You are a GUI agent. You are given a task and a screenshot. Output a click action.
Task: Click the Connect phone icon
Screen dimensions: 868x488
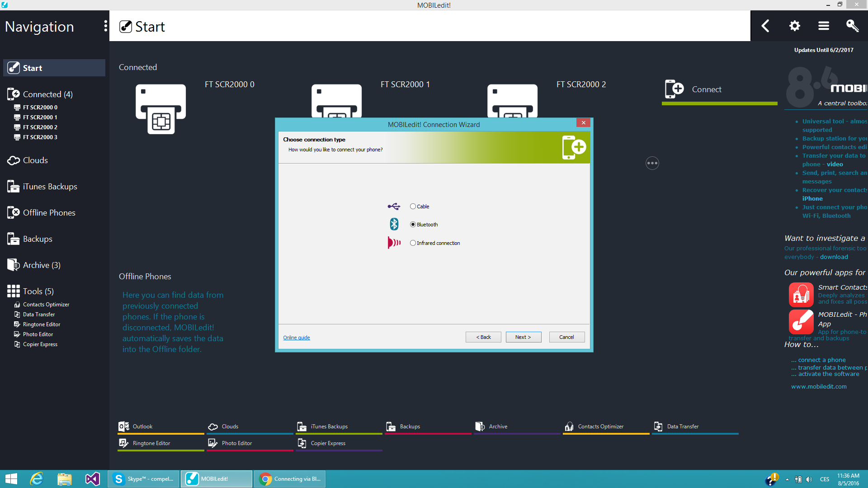[x=674, y=89]
